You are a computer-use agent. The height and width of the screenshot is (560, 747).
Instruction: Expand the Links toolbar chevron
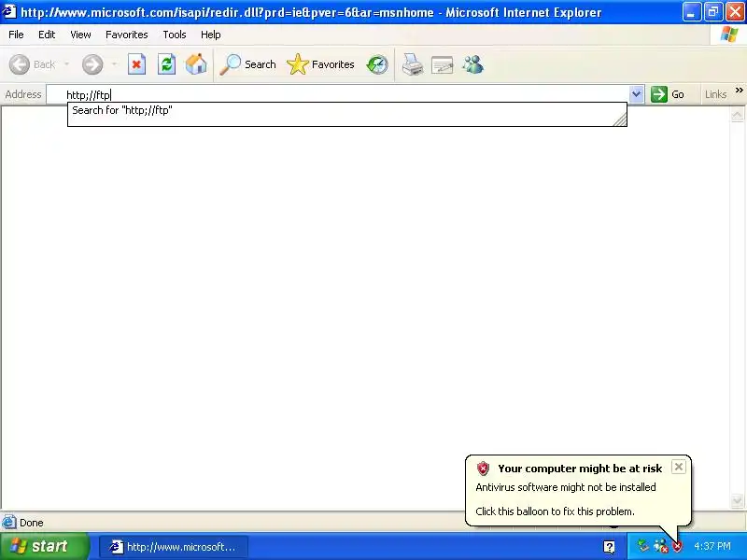click(x=739, y=90)
